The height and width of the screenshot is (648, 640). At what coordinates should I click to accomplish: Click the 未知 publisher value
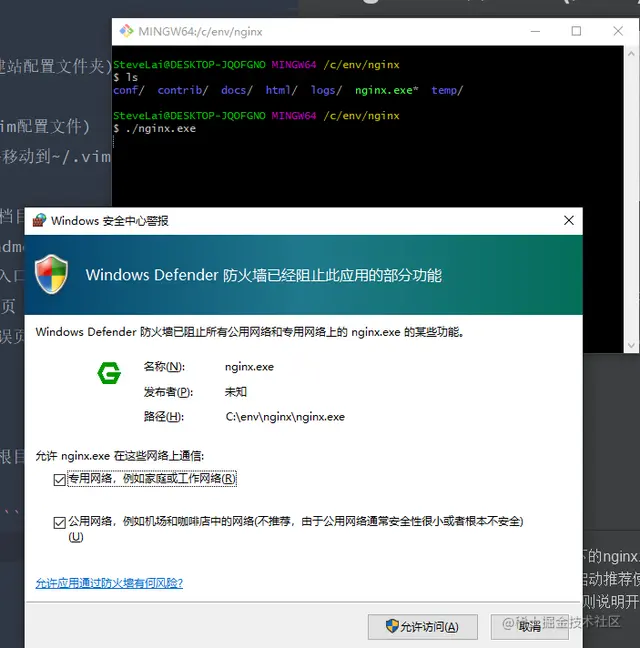[x=236, y=391]
